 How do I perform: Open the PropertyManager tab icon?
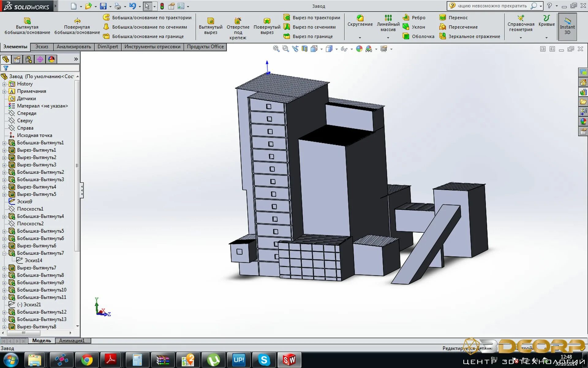[x=17, y=59]
